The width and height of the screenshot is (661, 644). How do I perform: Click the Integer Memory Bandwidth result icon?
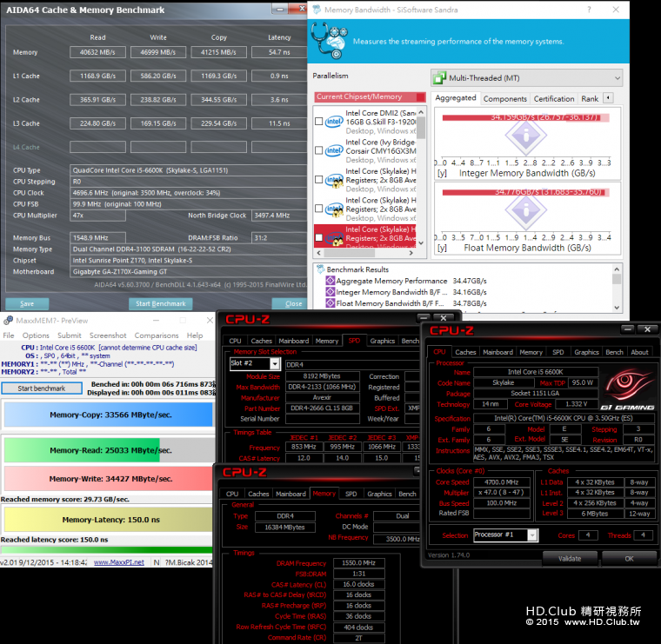(330, 292)
